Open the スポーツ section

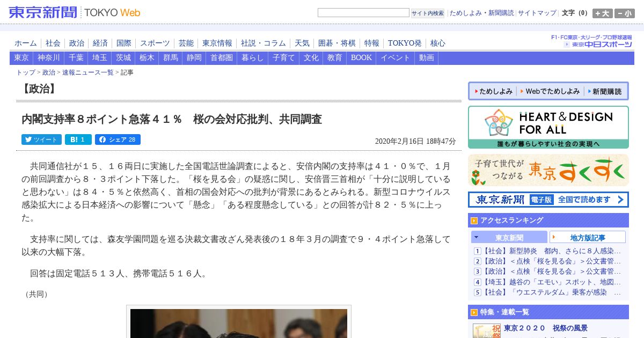(155, 43)
